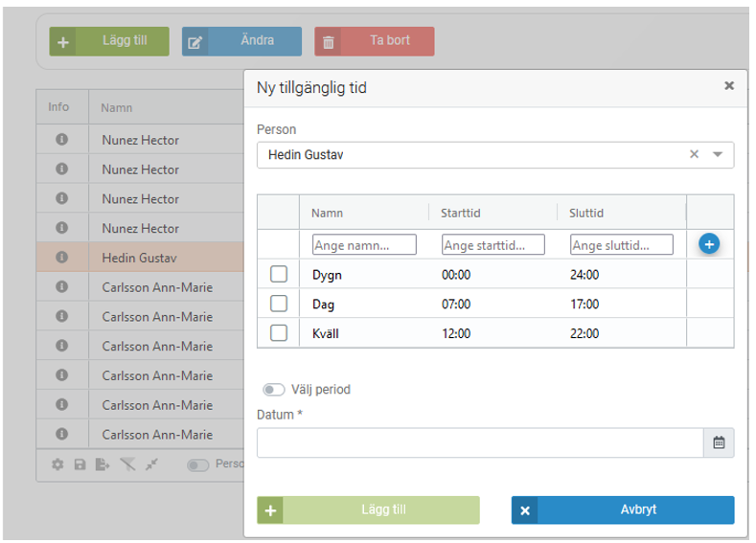Check the Kväll time checkbox

tap(279, 333)
